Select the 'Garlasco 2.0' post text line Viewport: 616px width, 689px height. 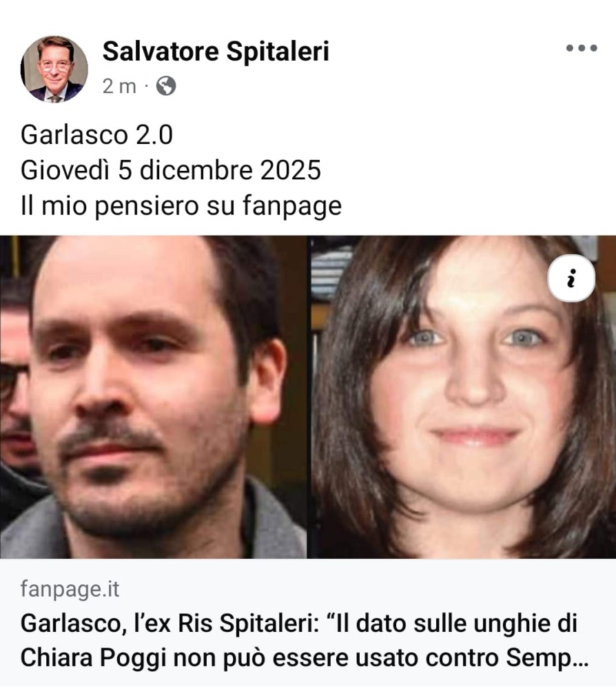click(x=96, y=134)
